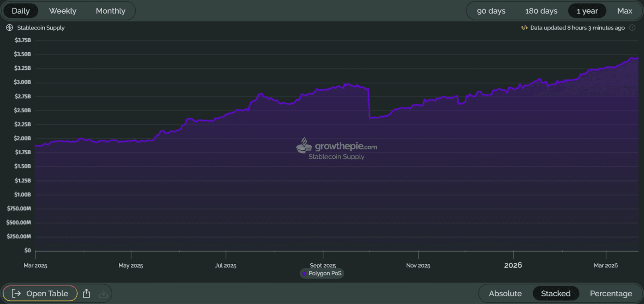Select the 1 year timespan

[587, 11]
